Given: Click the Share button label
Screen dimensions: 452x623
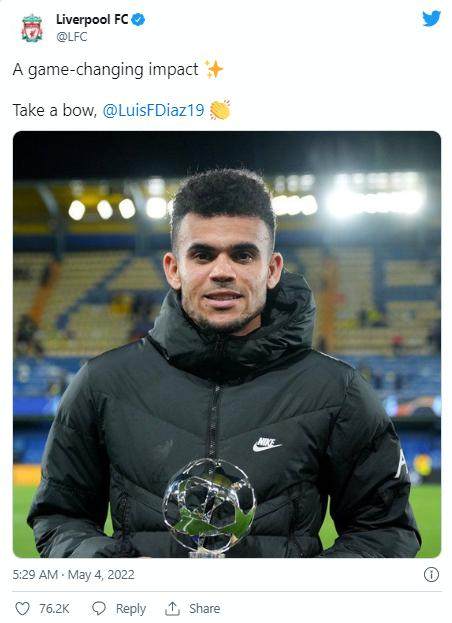Looking at the screenshot, I should pos(205,609).
